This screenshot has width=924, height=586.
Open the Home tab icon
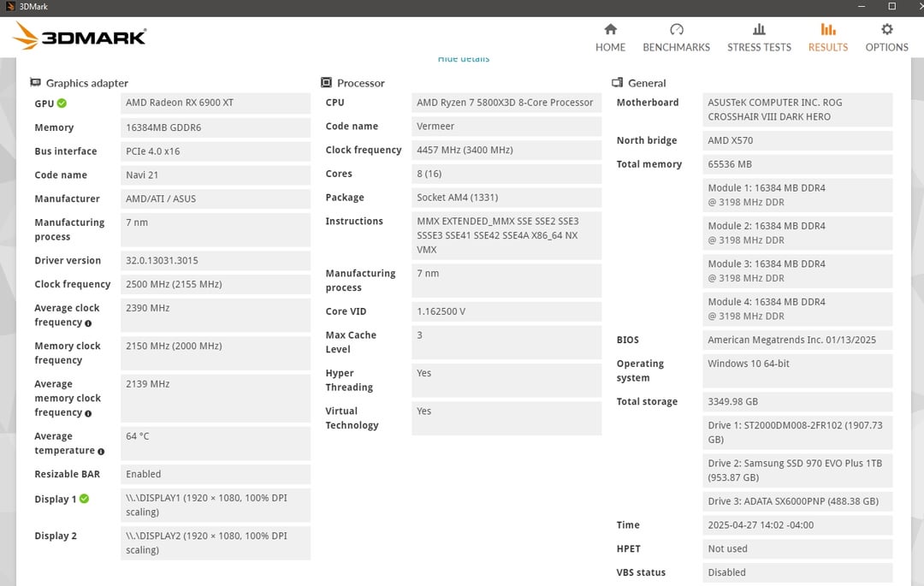tap(611, 29)
